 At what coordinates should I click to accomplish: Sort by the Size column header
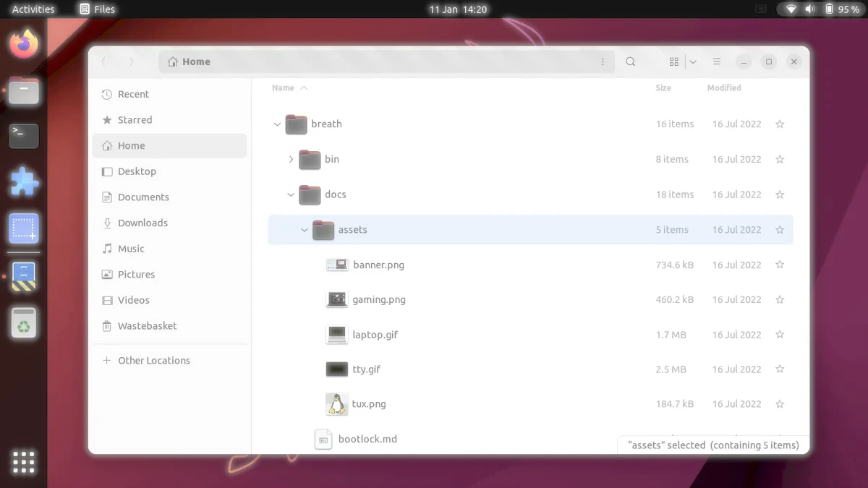663,88
